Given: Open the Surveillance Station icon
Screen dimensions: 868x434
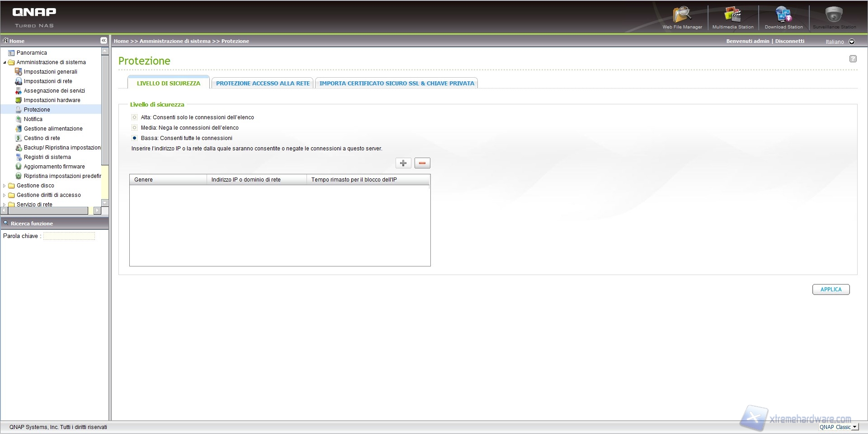Looking at the screenshot, I should pyautogui.click(x=834, y=16).
